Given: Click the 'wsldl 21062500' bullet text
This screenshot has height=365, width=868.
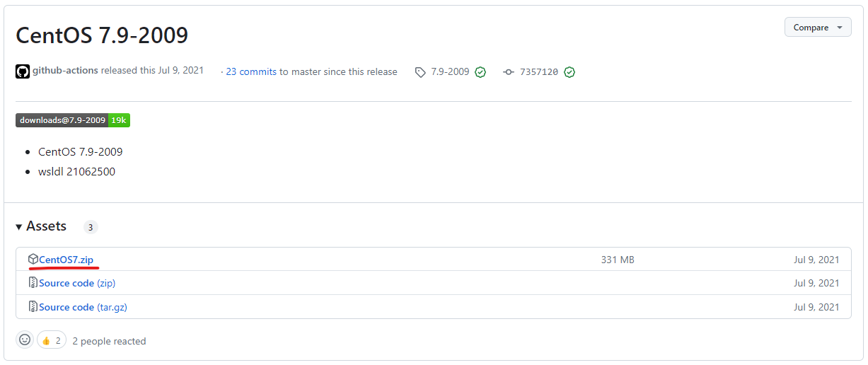Looking at the screenshot, I should pos(76,171).
